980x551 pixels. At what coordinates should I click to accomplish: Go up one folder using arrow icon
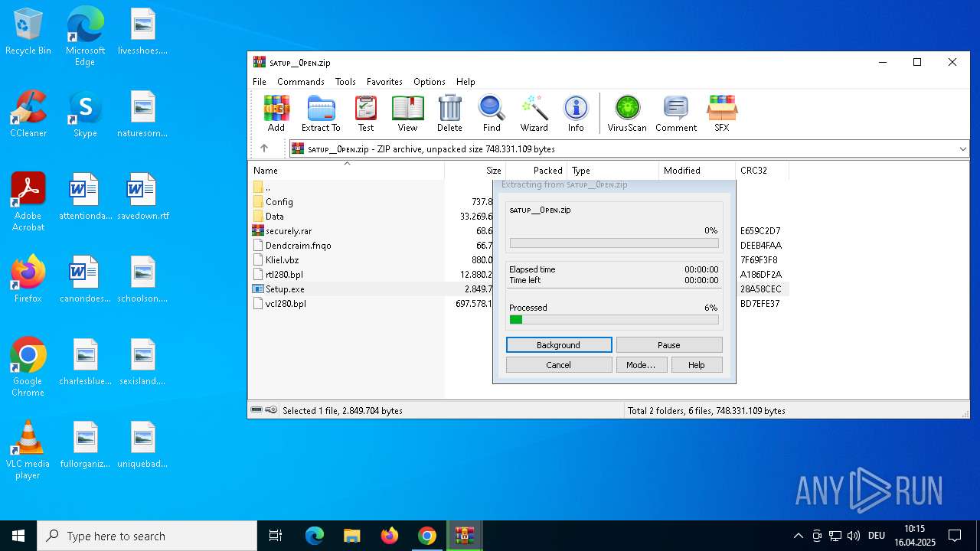[264, 148]
